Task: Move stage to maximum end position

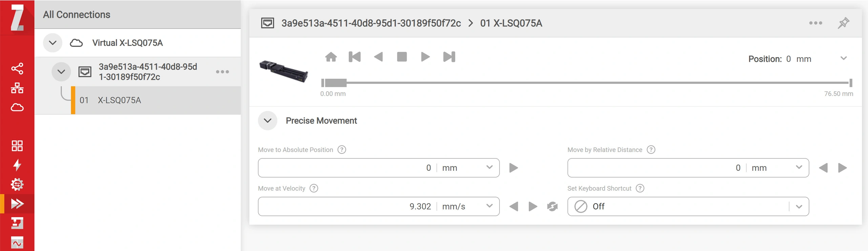Action: pos(449,57)
